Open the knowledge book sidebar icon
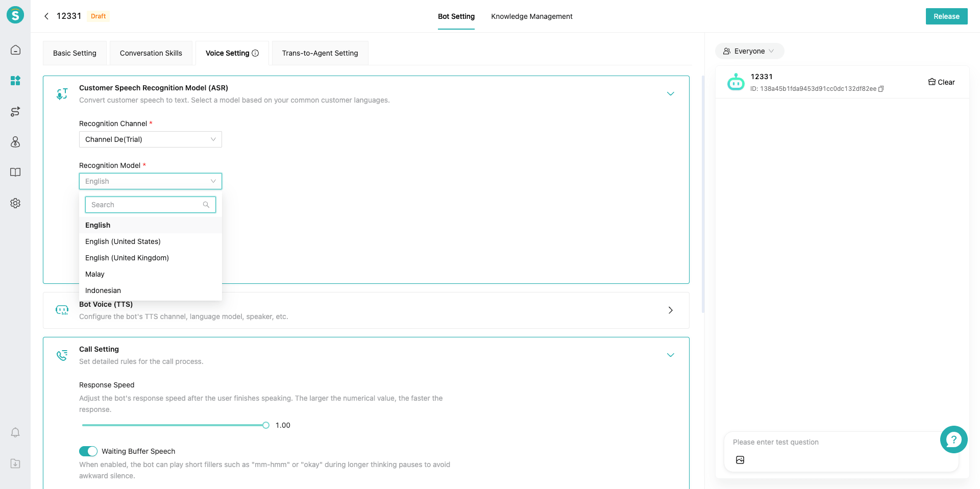980x489 pixels. tap(15, 173)
